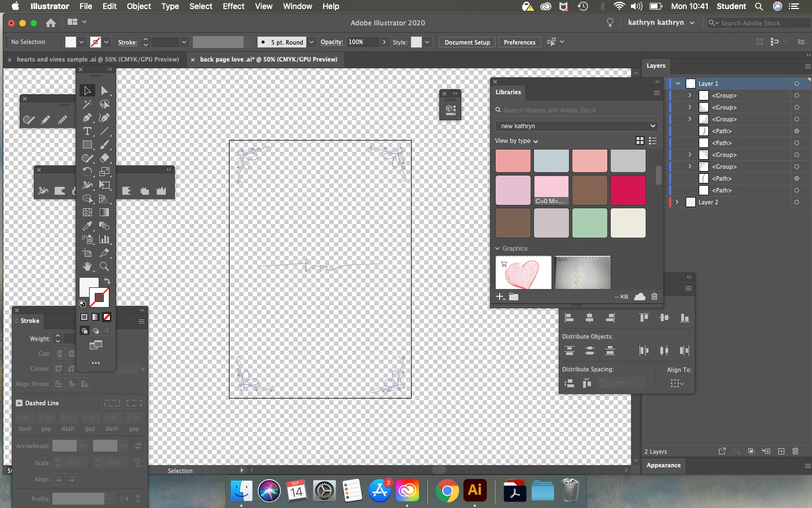Image resolution: width=812 pixels, height=508 pixels.
Task: Select the Scale tool
Action: click(104, 172)
